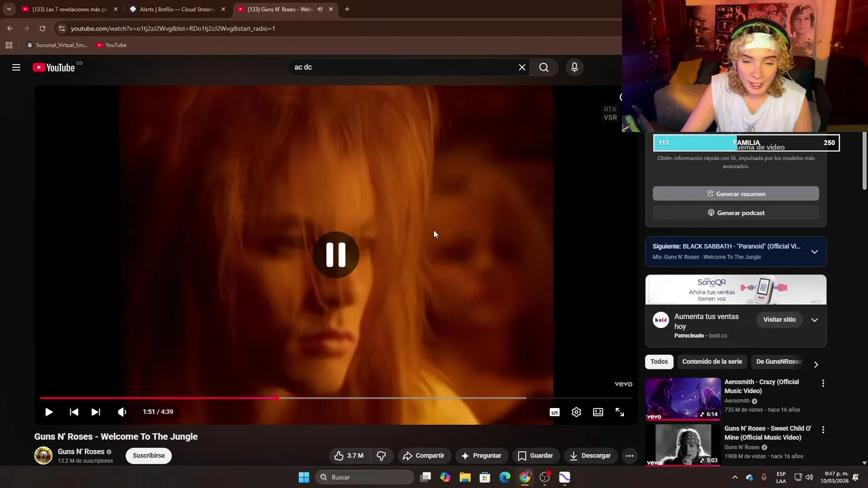The width and height of the screenshot is (868, 488).
Task: Select the De GunsNRoses chip
Action: 778,362
